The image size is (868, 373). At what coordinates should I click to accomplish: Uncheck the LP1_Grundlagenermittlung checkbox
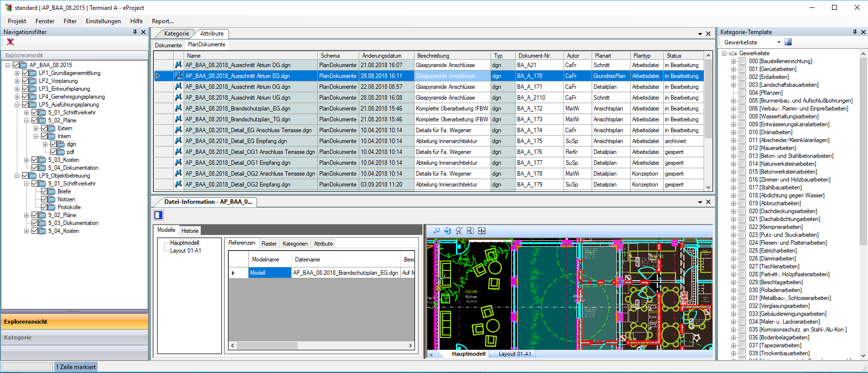click(26, 73)
